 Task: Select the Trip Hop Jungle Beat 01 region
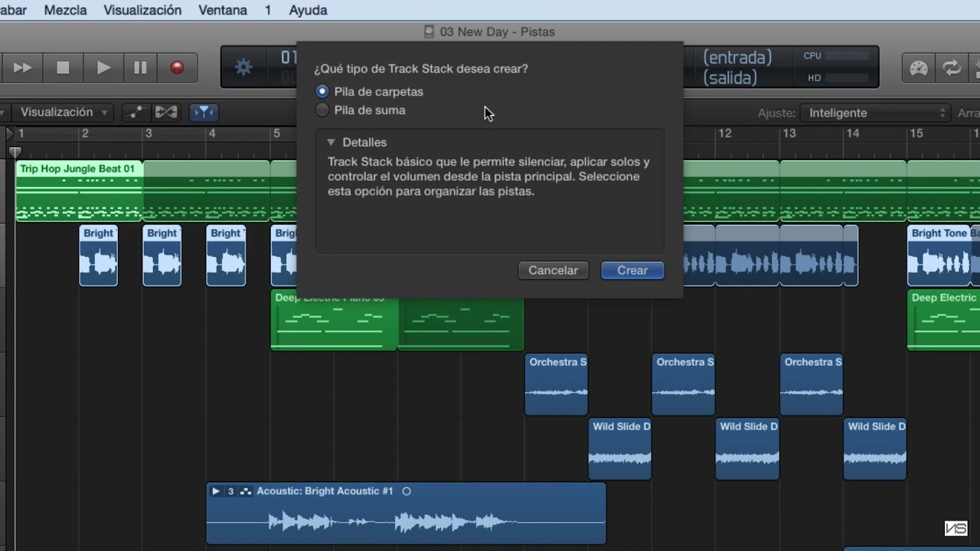(x=80, y=191)
